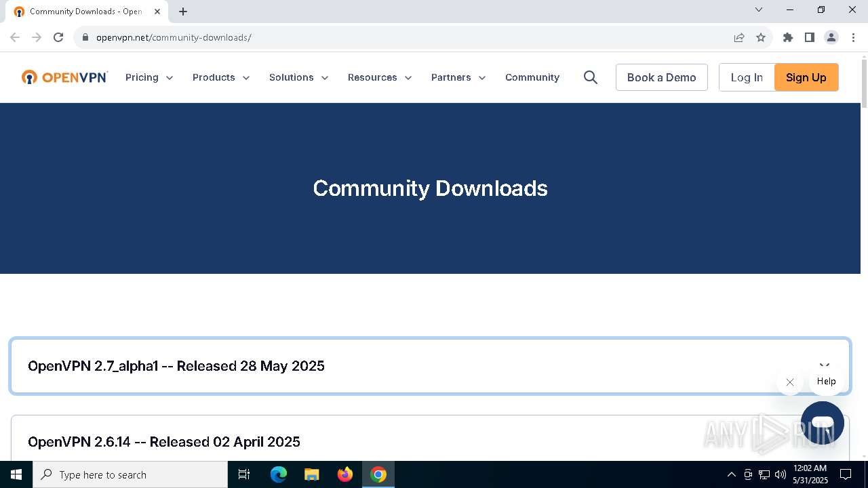Expand the OpenVPN 2.6.14 release section
Image resolution: width=868 pixels, height=488 pixels.
click(431, 439)
